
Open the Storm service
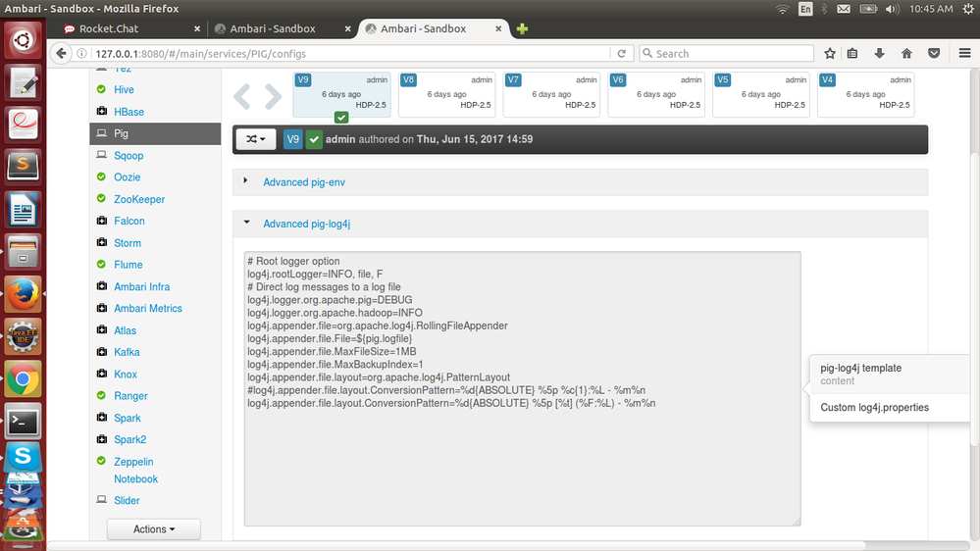point(128,243)
